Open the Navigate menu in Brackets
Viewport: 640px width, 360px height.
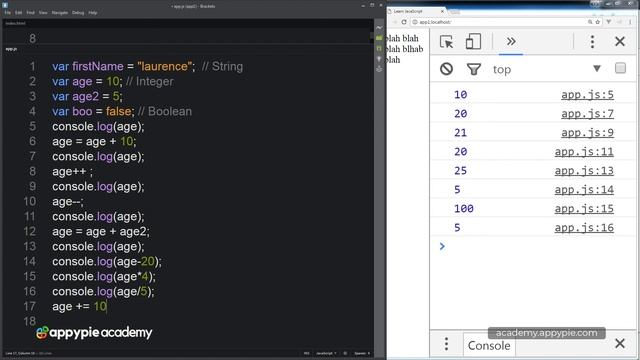(x=60, y=13)
